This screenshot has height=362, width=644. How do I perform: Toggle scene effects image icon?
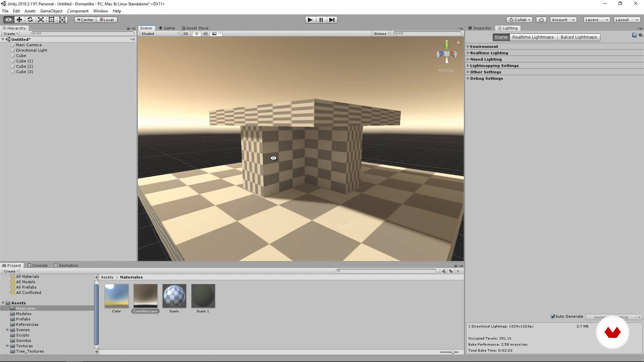(214, 34)
